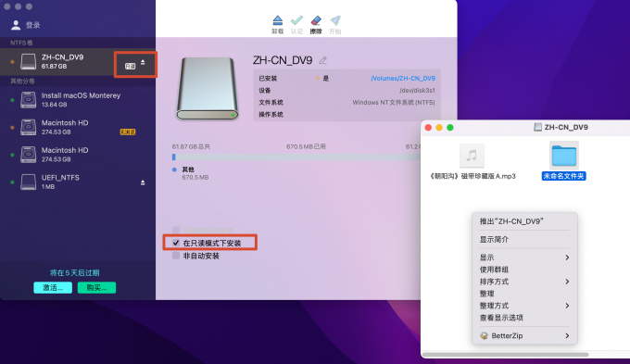Click the 登录 login label
630x364 pixels.
tap(33, 25)
